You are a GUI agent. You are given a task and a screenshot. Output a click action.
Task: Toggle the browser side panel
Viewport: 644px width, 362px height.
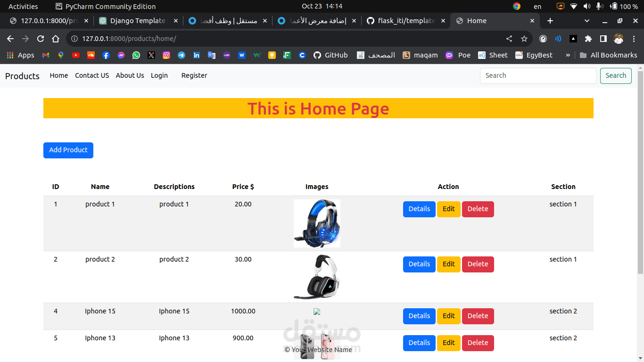tap(603, 39)
